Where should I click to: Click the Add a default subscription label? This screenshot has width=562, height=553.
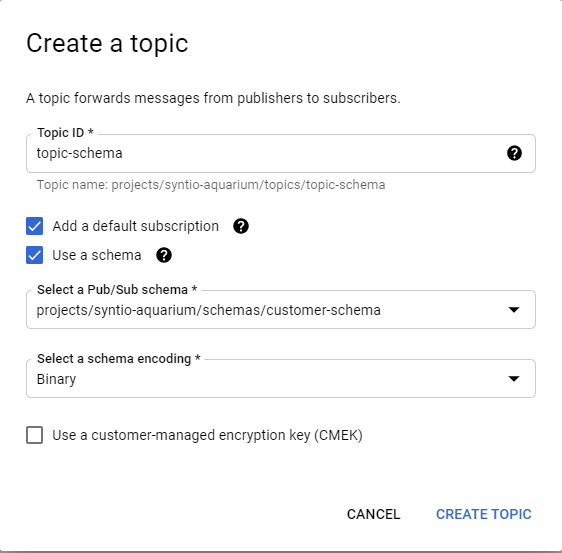click(135, 227)
